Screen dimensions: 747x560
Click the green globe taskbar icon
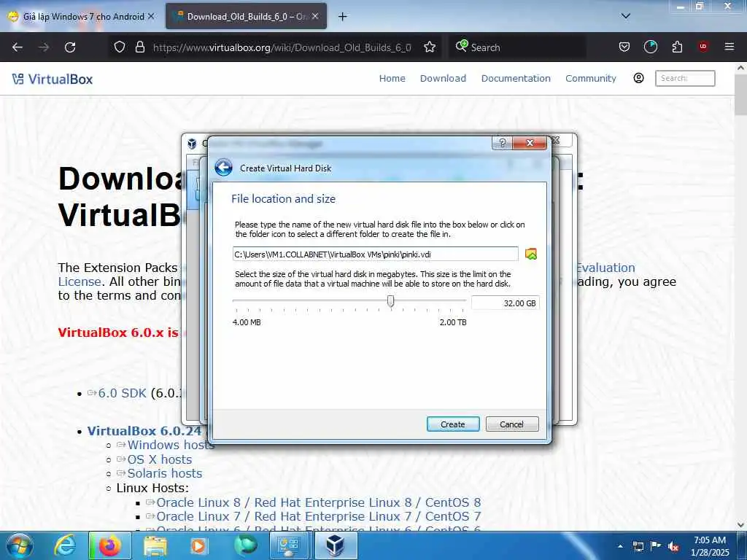245,545
